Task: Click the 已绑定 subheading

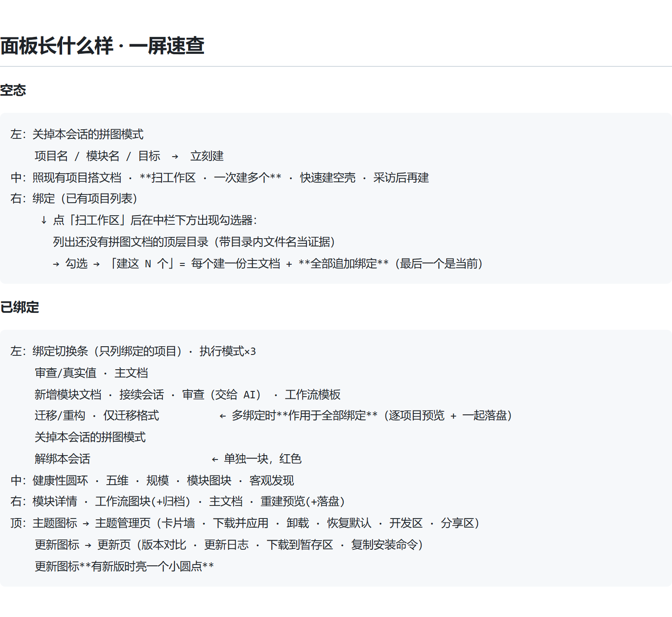Action: 20,307
